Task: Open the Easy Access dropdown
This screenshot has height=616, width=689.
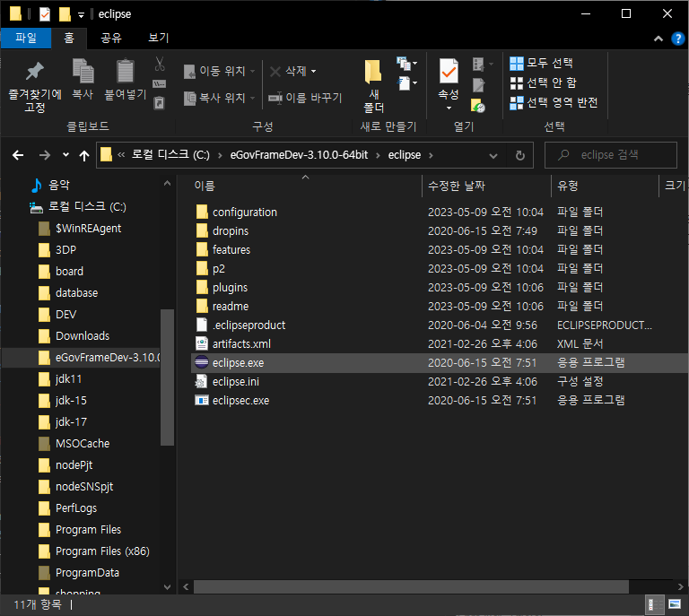Action: point(407,83)
